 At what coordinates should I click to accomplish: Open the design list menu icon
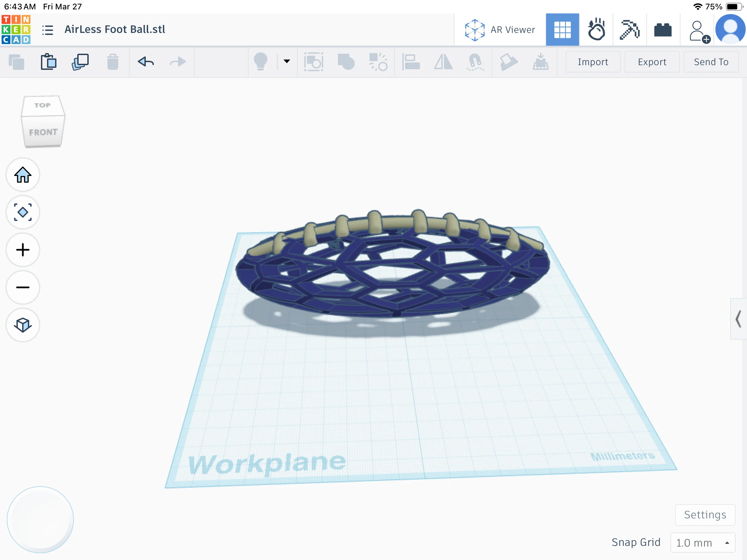[48, 30]
